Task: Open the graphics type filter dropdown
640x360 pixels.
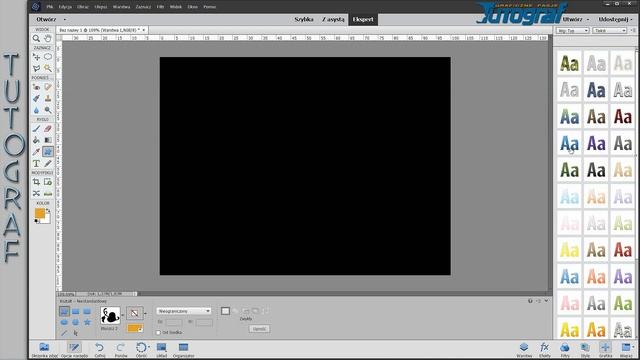Action: coord(573,31)
